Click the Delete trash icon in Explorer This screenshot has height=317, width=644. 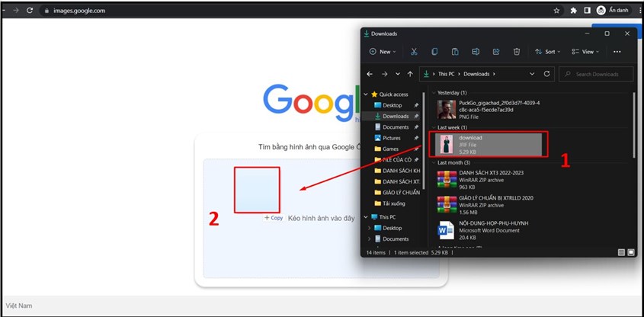click(x=517, y=52)
